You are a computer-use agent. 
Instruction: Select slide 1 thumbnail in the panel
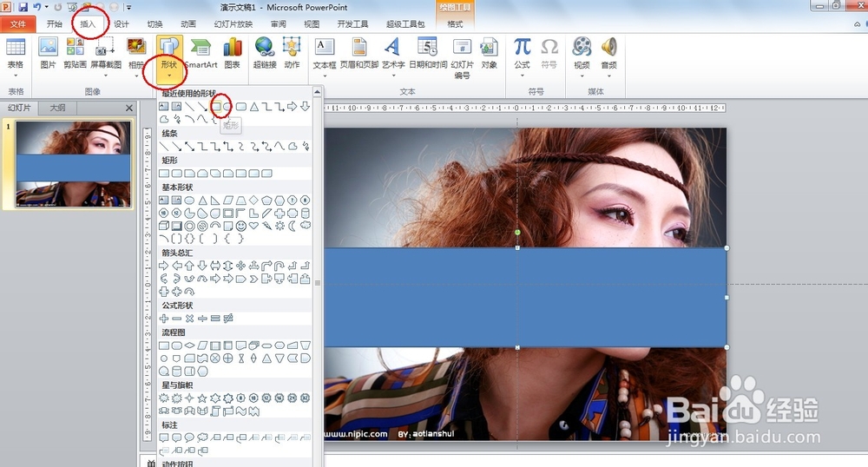point(74,165)
